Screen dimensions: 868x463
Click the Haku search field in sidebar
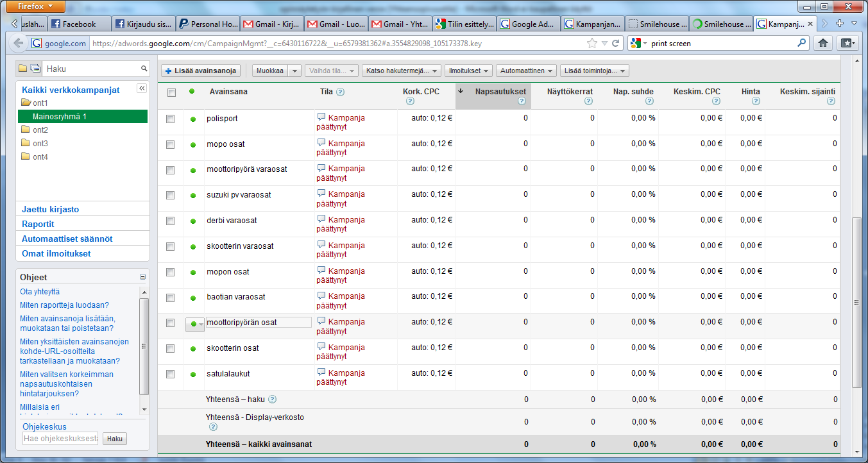click(x=92, y=69)
